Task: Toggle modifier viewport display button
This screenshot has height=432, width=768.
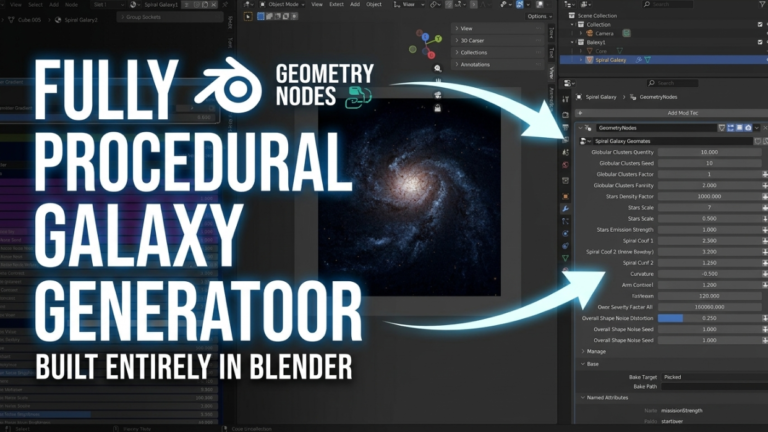Action: coord(740,128)
